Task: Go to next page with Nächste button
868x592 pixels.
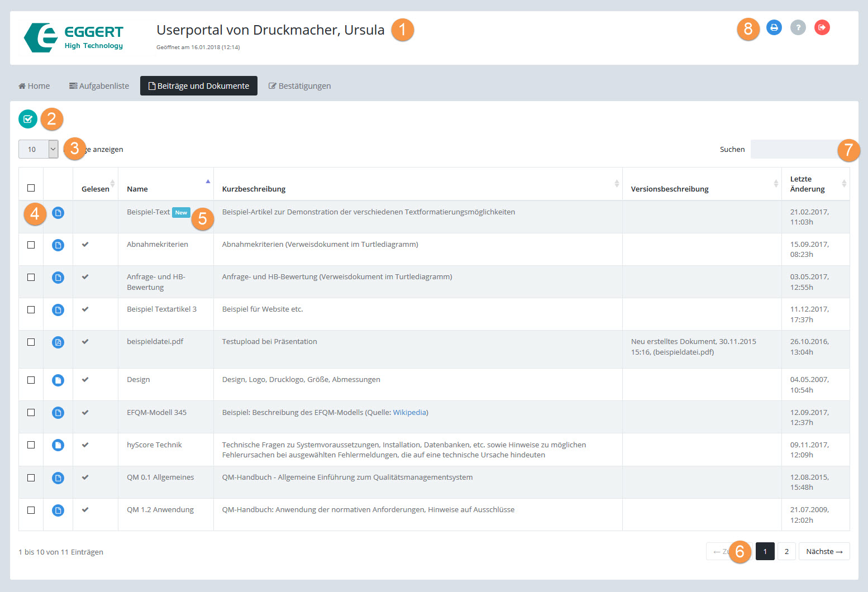Action: (824, 552)
